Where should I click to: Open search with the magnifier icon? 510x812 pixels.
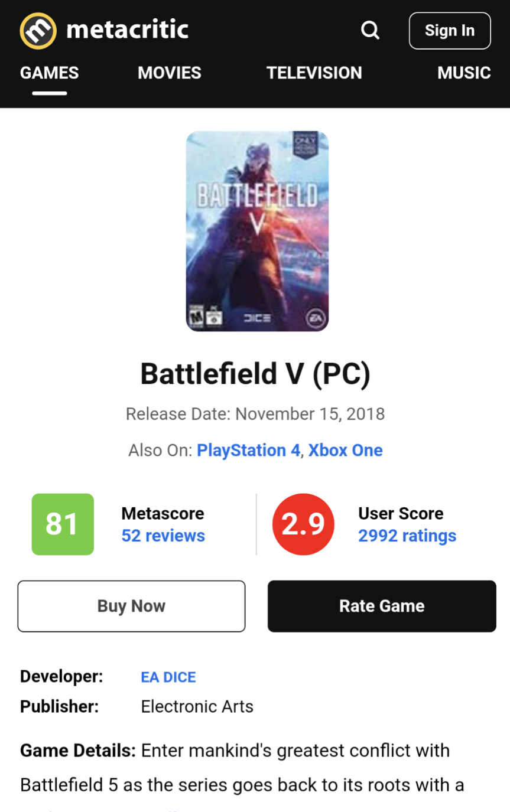[x=371, y=30]
